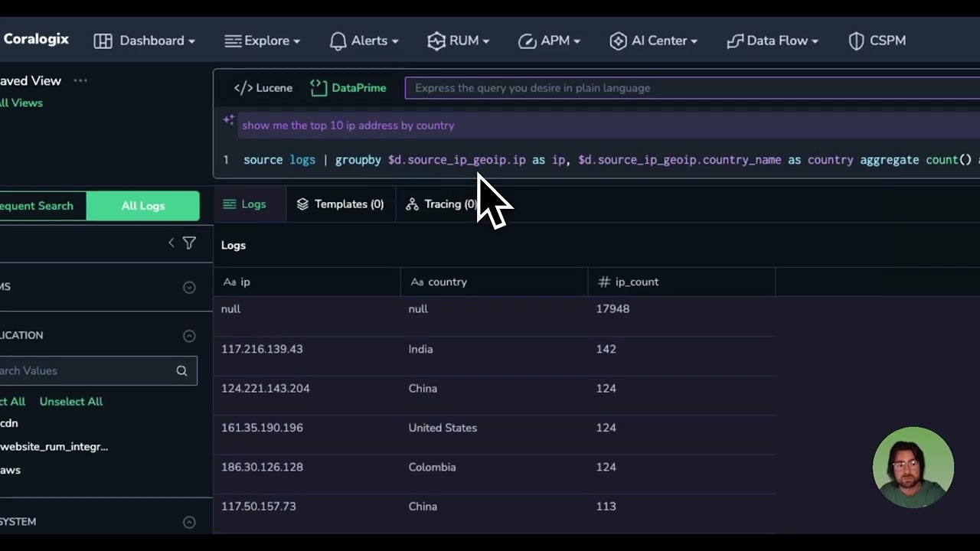980x551 pixels.
Task: Open the Alerts menu
Action: [364, 41]
